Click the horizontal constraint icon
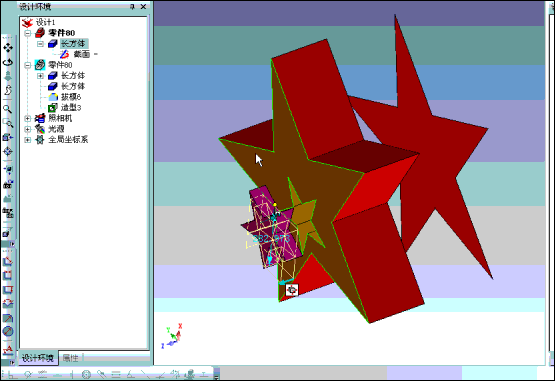Screen dimensions: 555x381 pos(58,374)
